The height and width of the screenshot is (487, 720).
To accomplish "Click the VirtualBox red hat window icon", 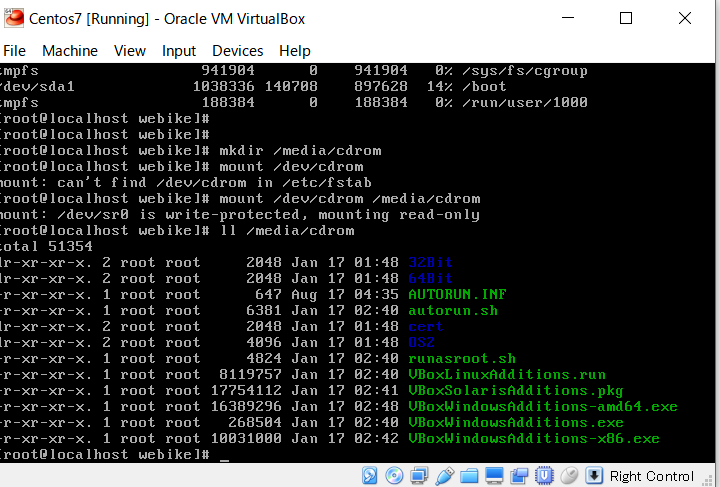I will click(x=14, y=18).
